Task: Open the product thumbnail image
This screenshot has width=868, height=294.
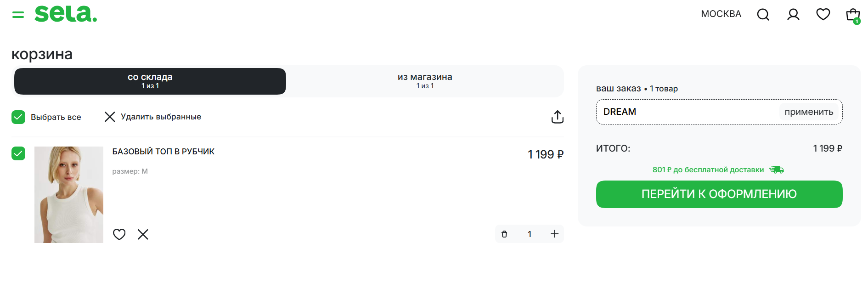Action: [69, 195]
